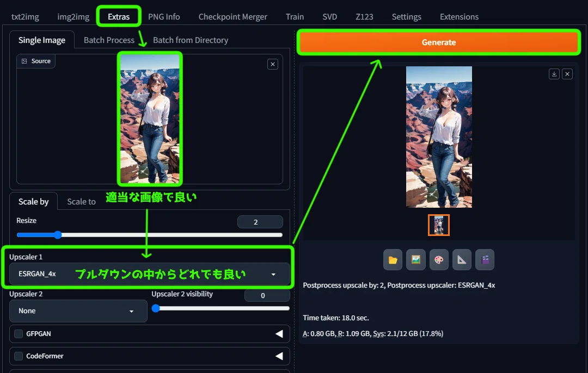Select the small output thumbnail below preview
588x373 pixels.
pyautogui.click(x=439, y=225)
